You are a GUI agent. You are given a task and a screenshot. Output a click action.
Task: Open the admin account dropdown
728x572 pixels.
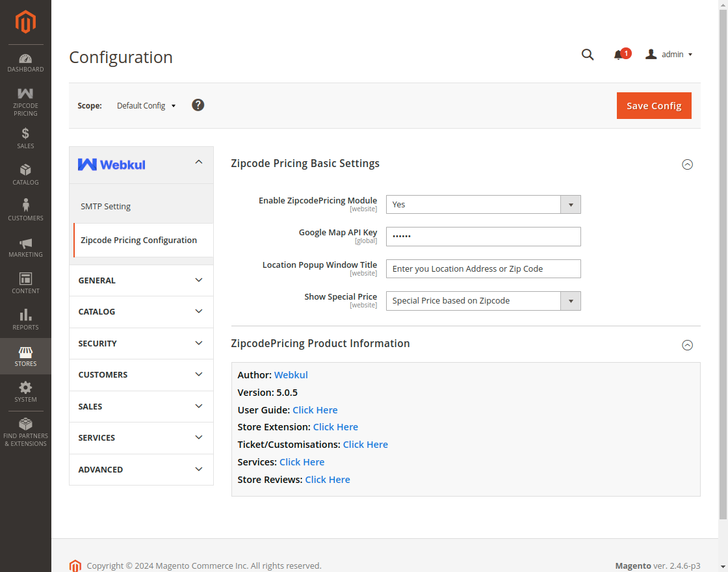(669, 55)
